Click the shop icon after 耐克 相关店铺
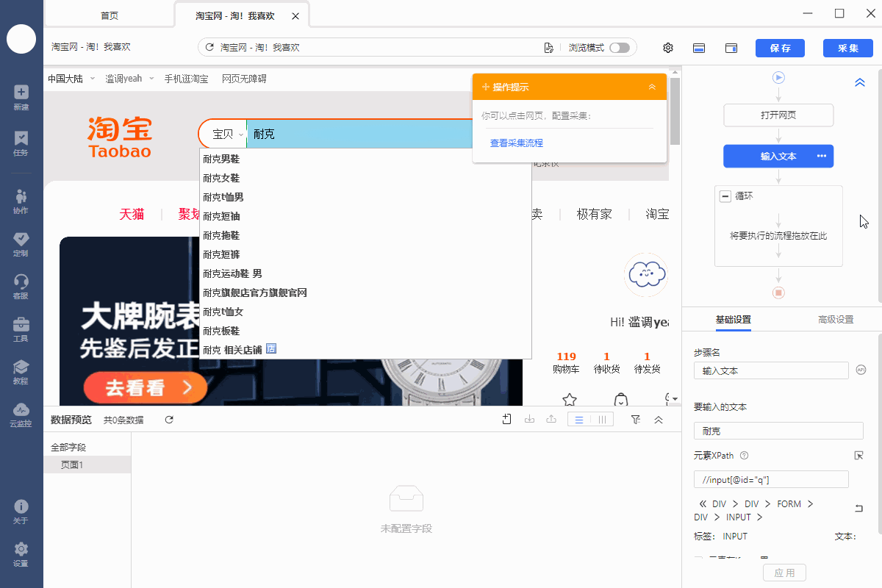The height and width of the screenshot is (588, 882). pos(270,349)
